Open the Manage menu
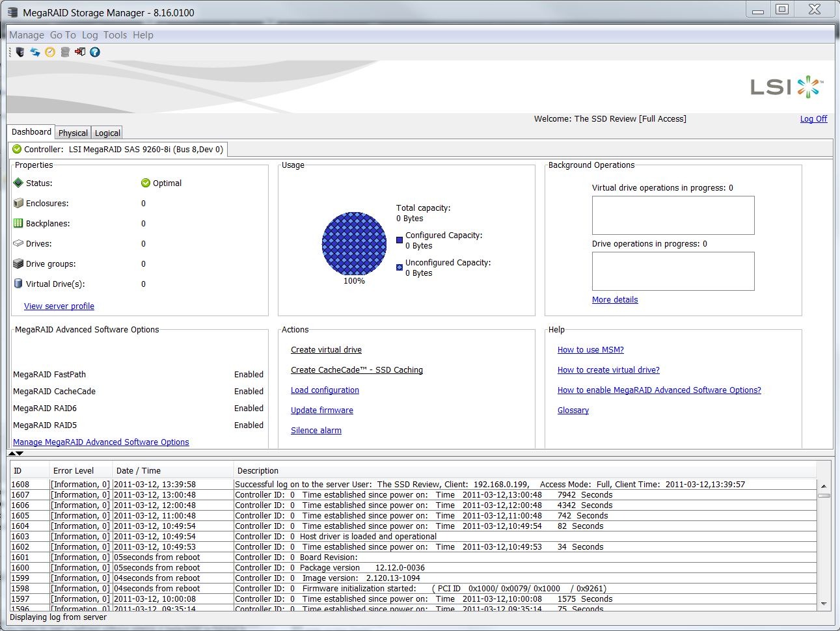 (x=27, y=35)
